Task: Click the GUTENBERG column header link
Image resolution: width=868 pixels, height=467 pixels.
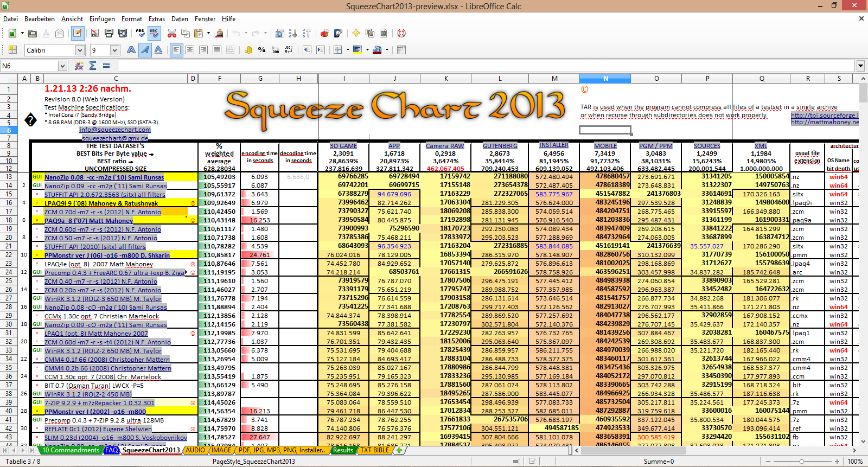Action: [x=500, y=146]
